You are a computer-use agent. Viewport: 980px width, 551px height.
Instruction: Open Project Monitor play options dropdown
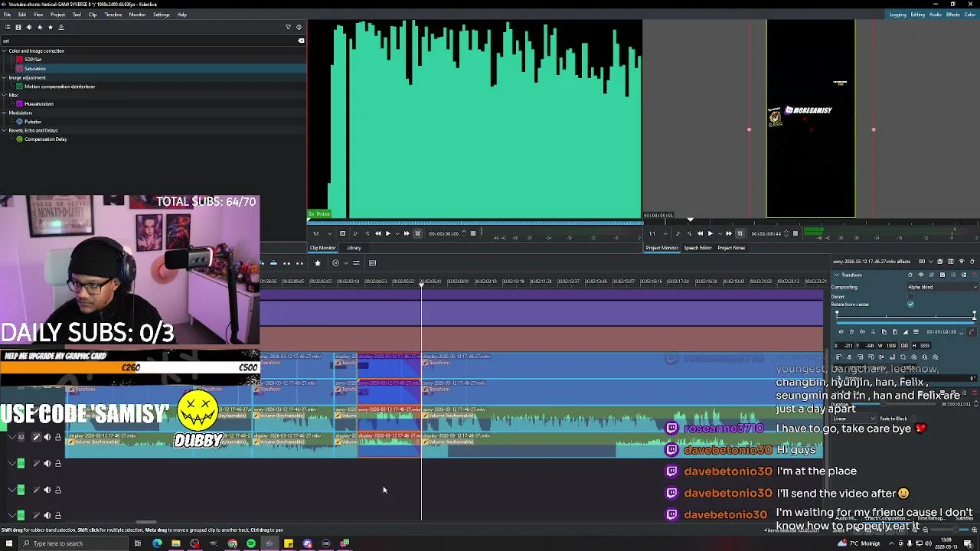(x=720, y=233)
